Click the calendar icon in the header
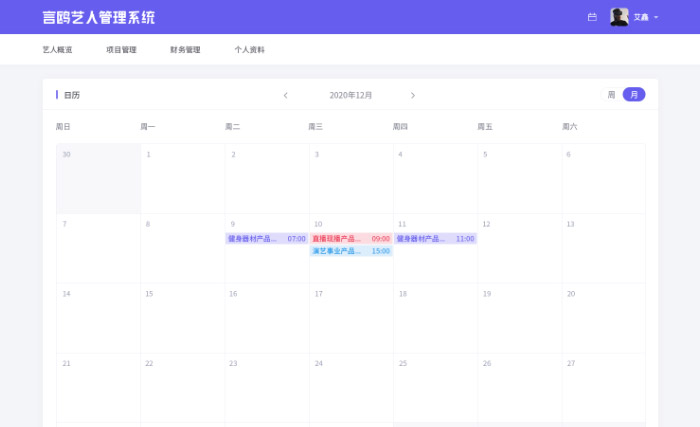700x427 pixels. pos(592,17)
